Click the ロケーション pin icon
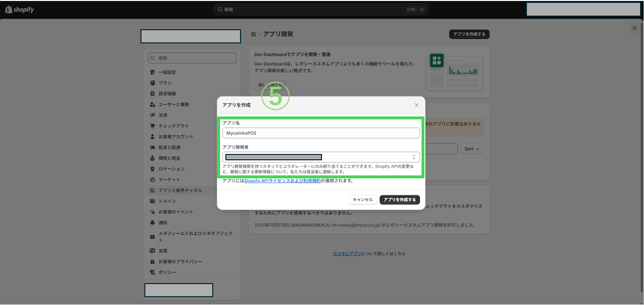The height and width of the screenshot is (305, 644). click(x=153, y=169)
